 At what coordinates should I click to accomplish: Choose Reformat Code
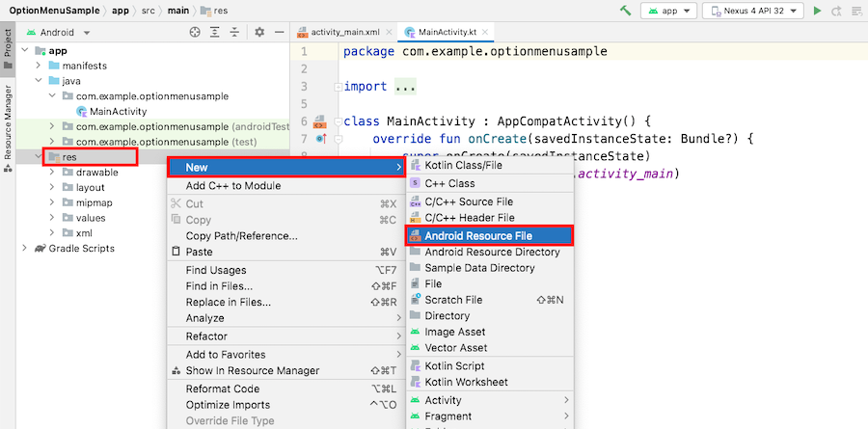coord(286,389)
